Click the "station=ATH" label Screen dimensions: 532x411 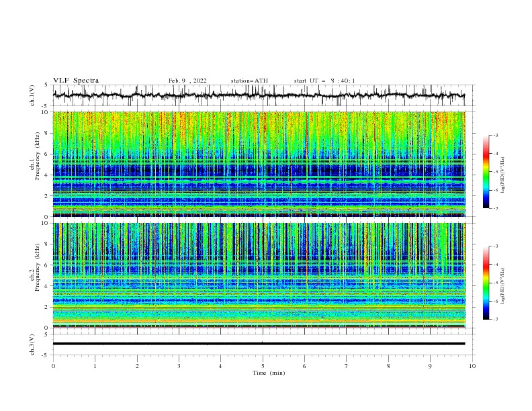click(x=249, y=81)
